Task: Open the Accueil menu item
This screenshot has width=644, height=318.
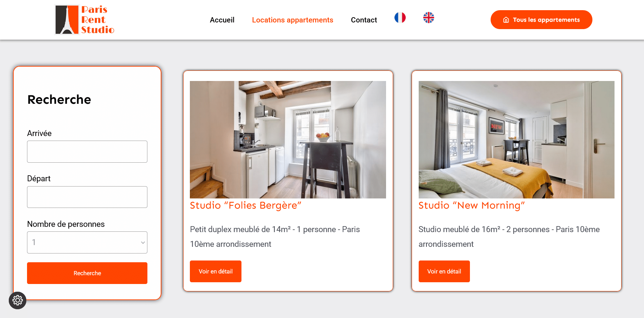Action: 222,20
